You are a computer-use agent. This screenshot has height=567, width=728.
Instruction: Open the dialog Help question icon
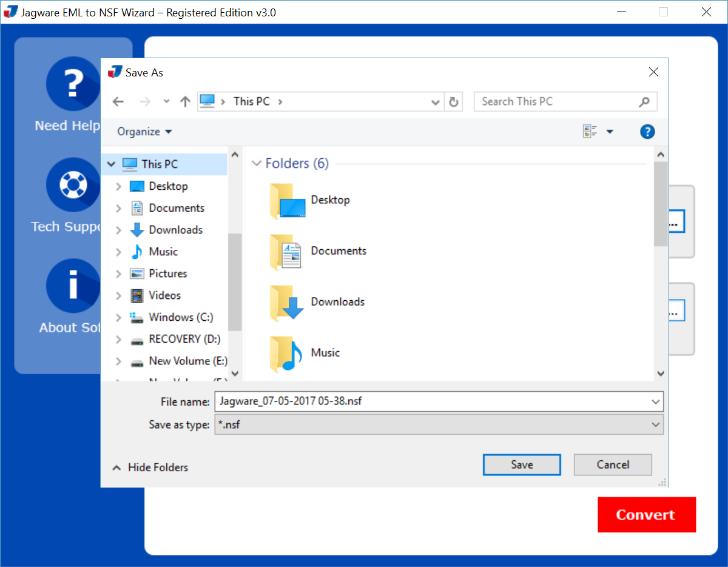pyautogui.click(x=647, y=132)
